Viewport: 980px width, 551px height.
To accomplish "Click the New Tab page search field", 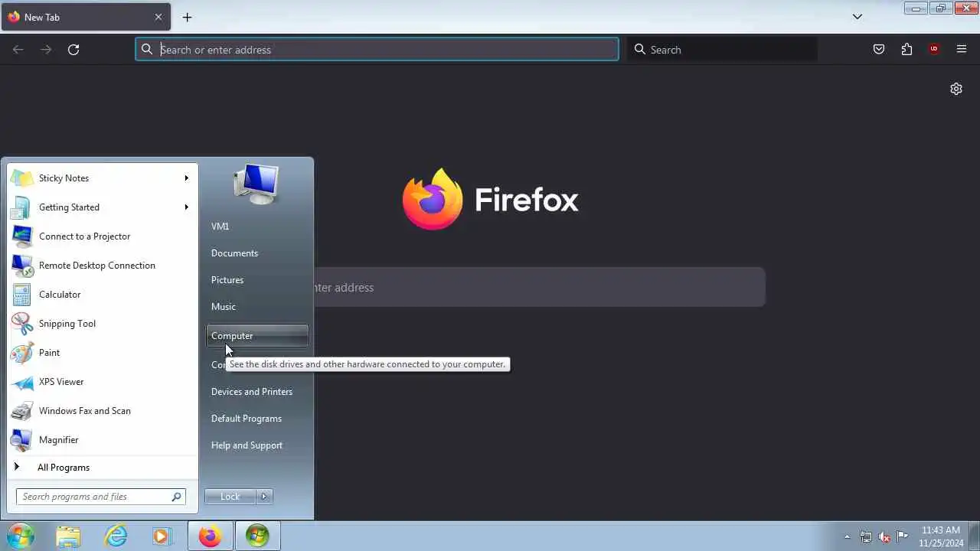I will coord(540,288).
